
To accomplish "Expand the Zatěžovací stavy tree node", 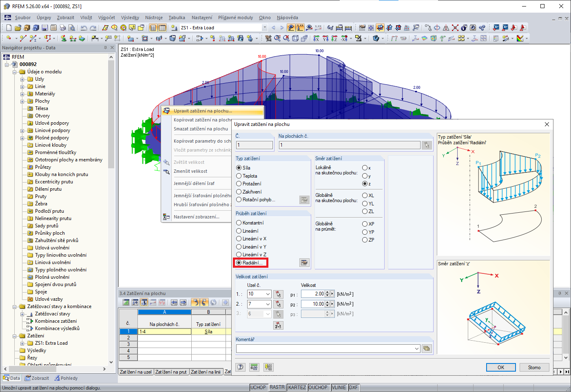I will tap(22, 314).
